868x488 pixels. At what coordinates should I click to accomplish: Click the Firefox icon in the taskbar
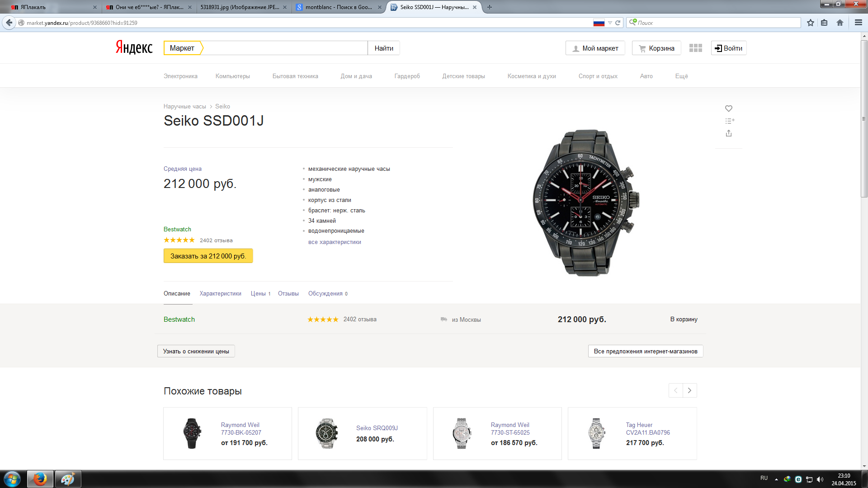click(x=40, y=479)
